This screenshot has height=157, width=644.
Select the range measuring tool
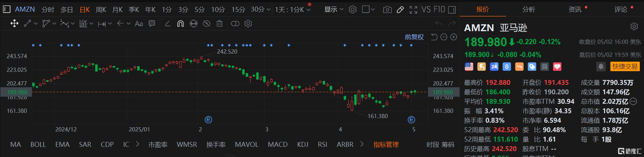[102, 24]
